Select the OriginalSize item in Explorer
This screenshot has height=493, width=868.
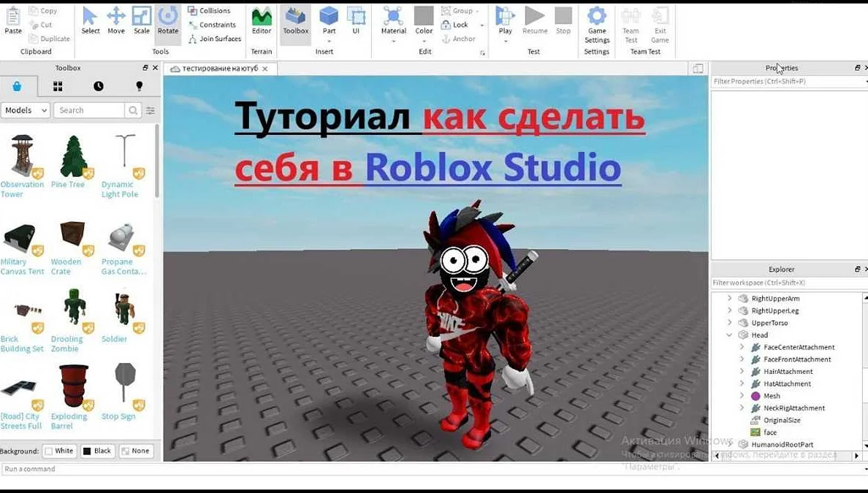pyautogui.click(x=782, y=420)
